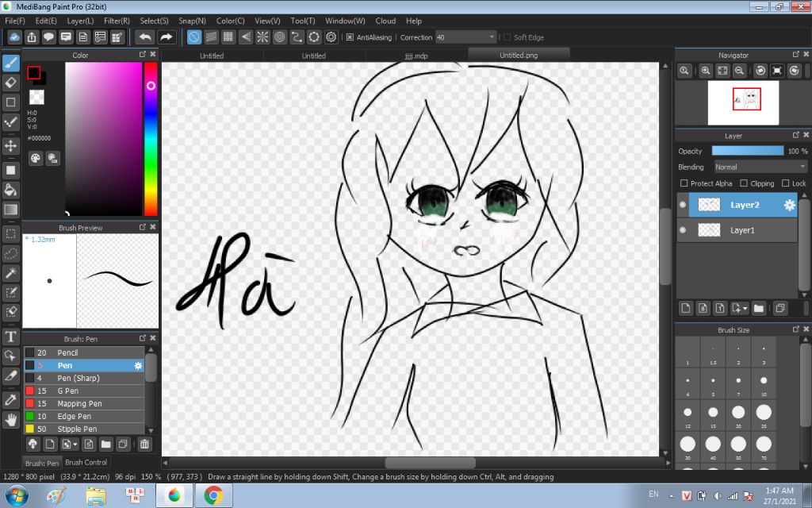The height and width of the screenshot is (508, 812).
Task: Open Windows Start button
Action: [16, 495]
